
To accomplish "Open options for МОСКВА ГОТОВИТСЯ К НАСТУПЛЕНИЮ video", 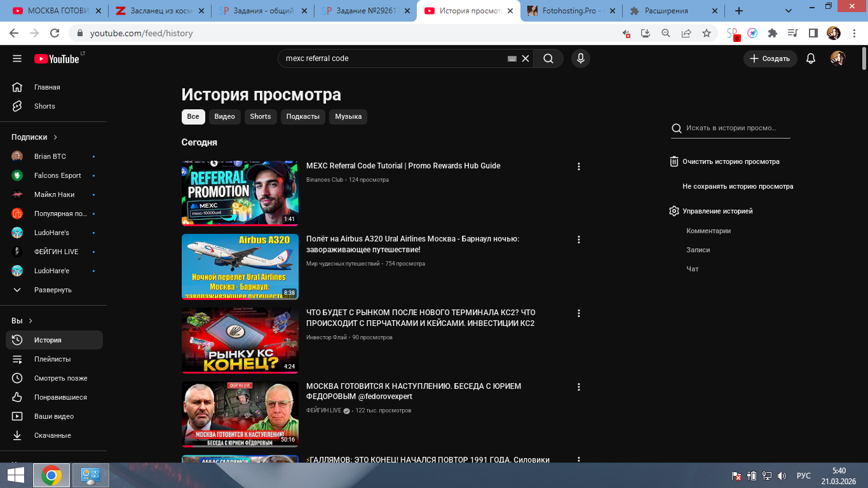I will pos(578,387).
